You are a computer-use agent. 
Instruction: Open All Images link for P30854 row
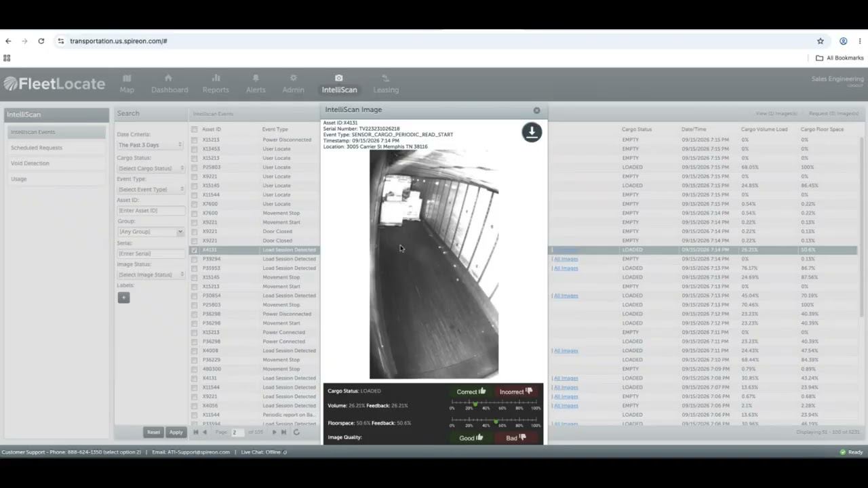pos(566,296)
